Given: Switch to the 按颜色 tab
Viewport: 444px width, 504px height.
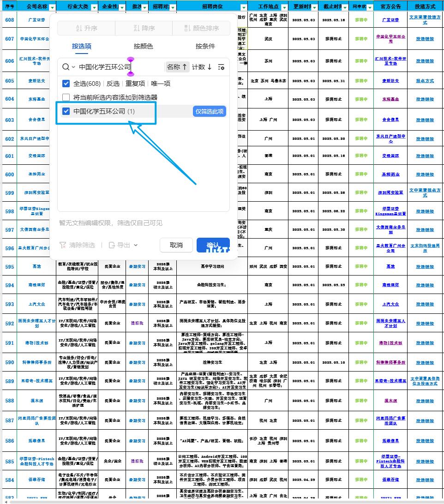Looking at the screenshot, I should tap(143, 46).
